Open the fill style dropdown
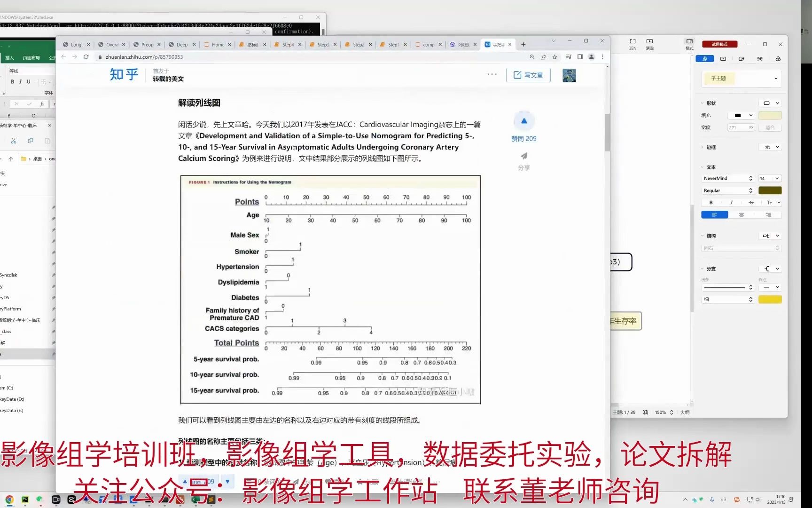The width and height of the screenshot is (812, 508). (741, 115)
